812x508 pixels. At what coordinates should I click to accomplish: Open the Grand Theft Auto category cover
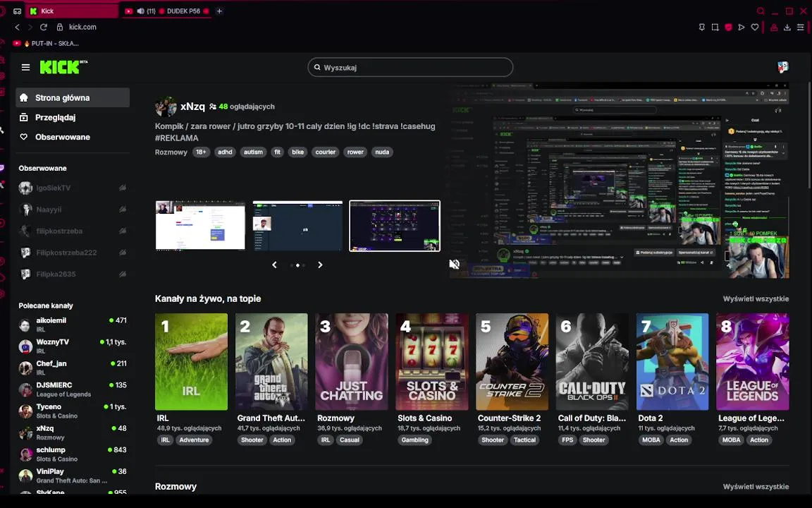pos(271,361)
